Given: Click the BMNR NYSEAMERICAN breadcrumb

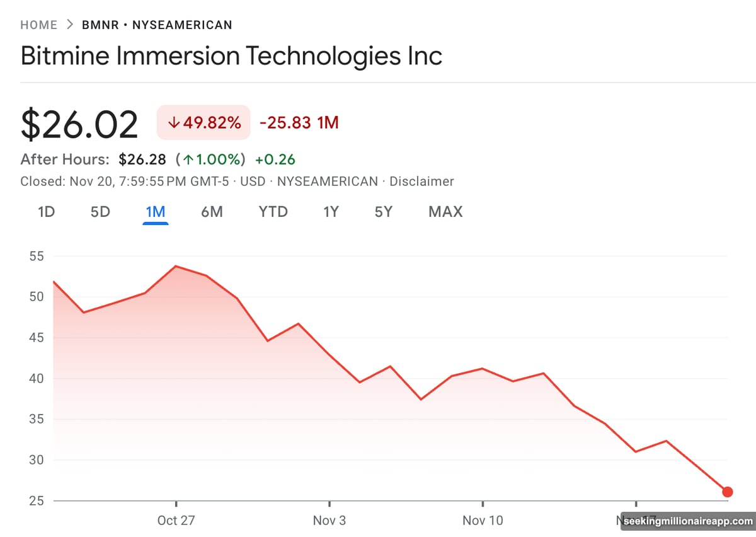Looking at the screenshot, I should coord(157,25).
